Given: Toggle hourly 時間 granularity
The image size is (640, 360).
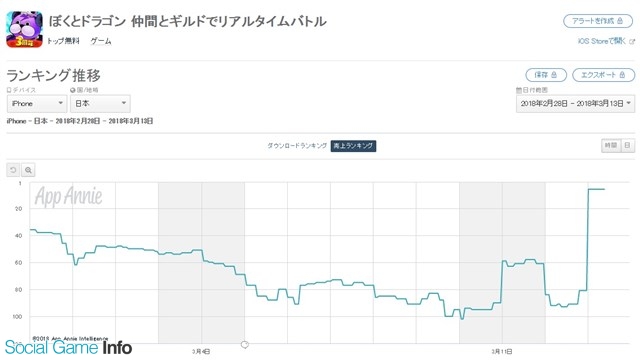Looking at the screenshot, I should 611,146.
